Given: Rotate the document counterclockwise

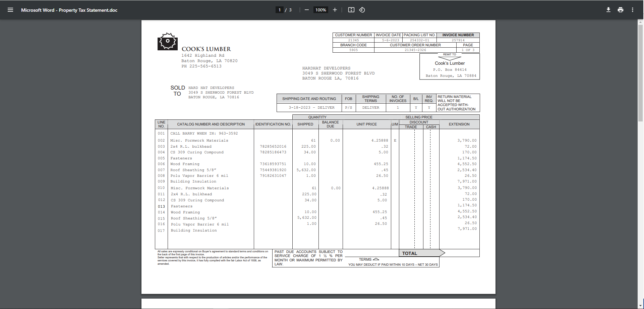Looking at the screenshot, I should click(x=362, y=10).
